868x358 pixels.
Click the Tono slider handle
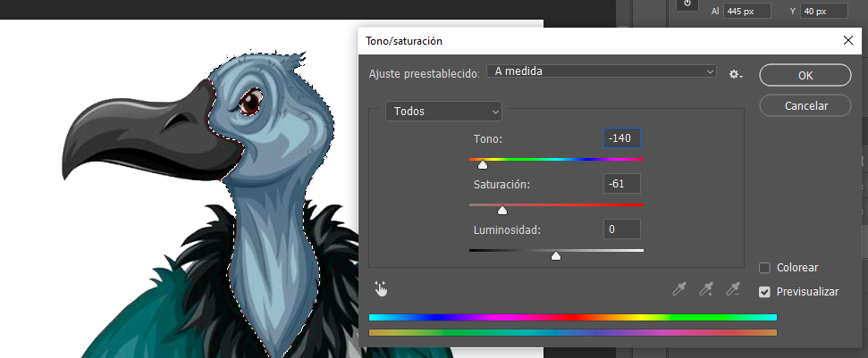click(x=483, y=164)
